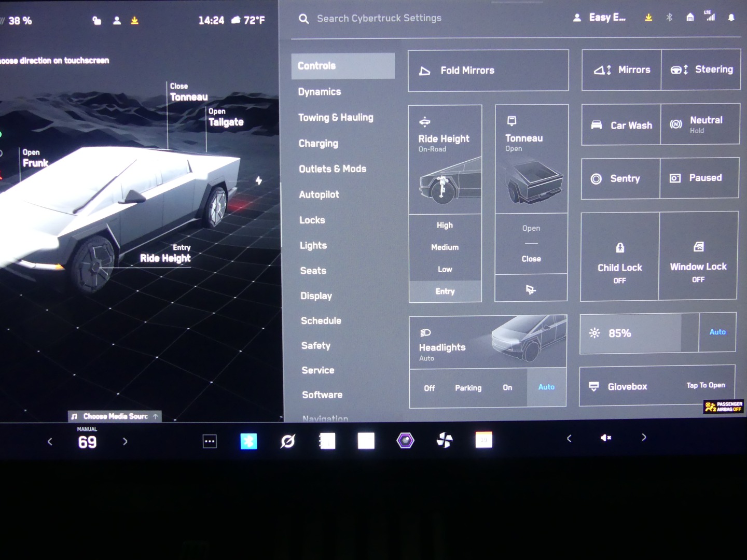Screen dimensions: 747x560
Task: Tap the charge port lightning bolt
Action: [x=258, y=180]
